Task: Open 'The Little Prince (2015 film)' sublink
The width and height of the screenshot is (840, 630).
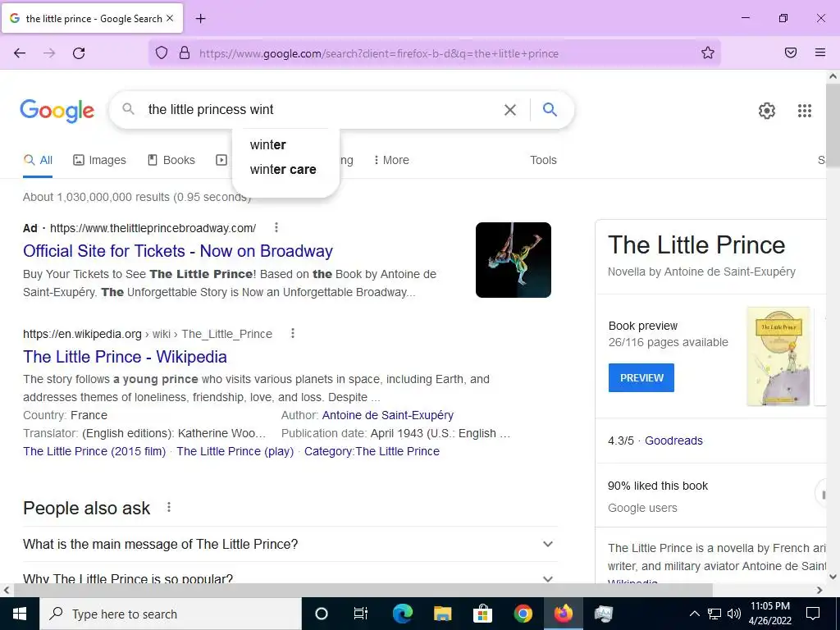Action: coord(94,451)
